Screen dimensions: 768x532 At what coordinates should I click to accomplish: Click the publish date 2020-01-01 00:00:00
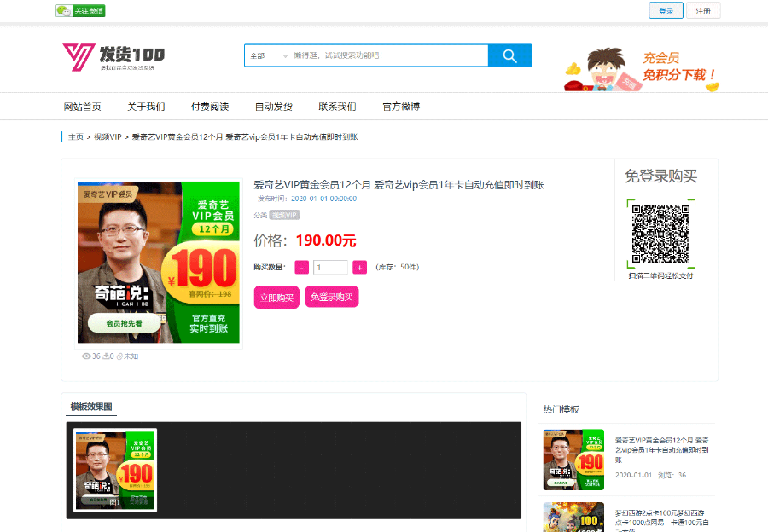323,199
